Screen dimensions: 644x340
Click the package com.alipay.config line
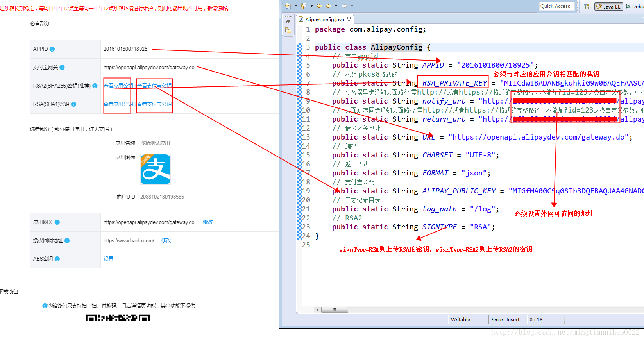tap(370, 29)
